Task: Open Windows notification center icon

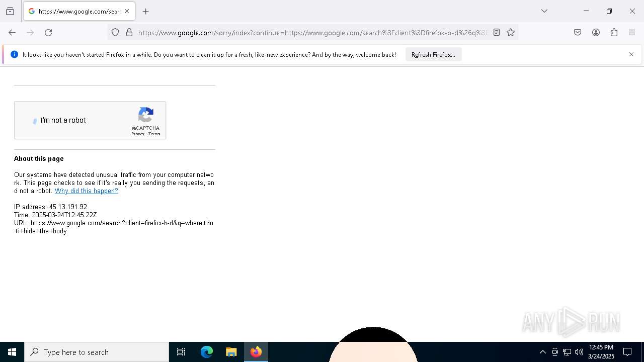Action: click(x=627, y=352)
